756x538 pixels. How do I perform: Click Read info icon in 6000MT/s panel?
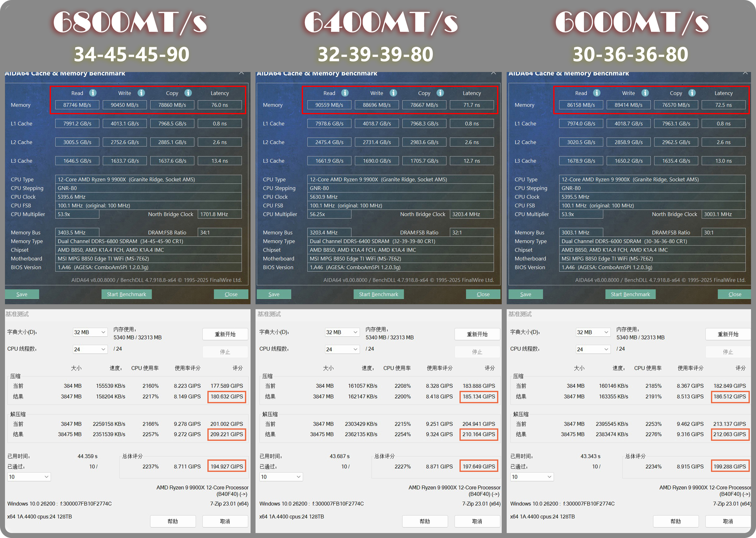(597, 93)
